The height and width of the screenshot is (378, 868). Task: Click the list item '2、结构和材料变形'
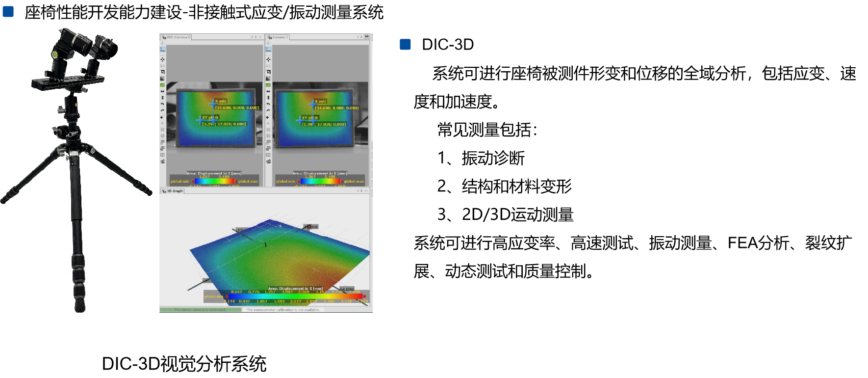click(x=504, y=186)
